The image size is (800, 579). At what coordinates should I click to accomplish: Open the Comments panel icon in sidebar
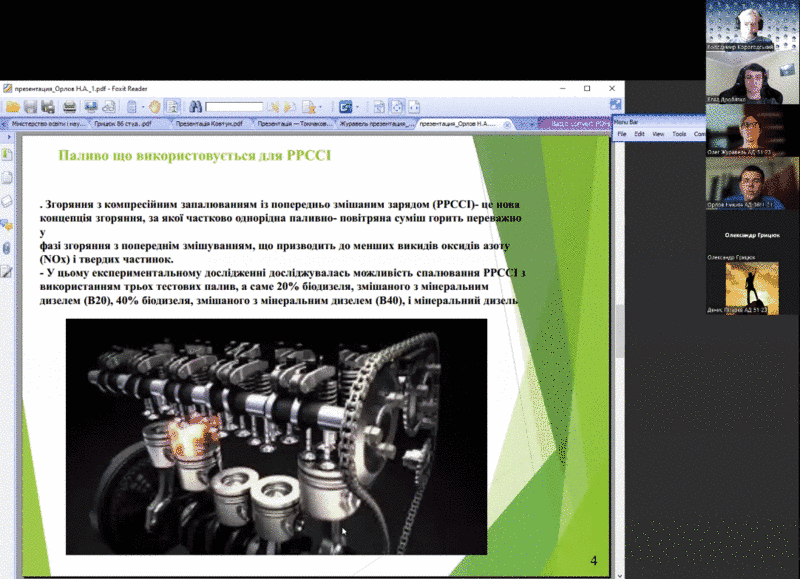coord(7,224)
